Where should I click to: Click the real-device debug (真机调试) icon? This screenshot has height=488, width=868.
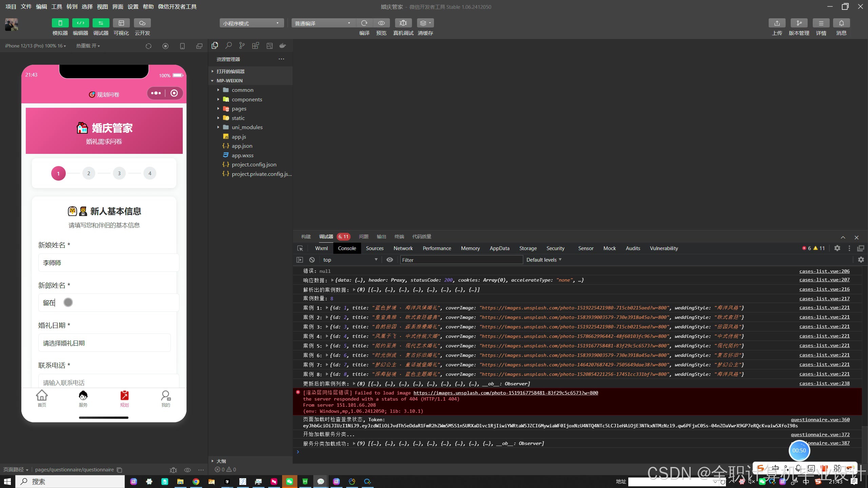point(403,23)
